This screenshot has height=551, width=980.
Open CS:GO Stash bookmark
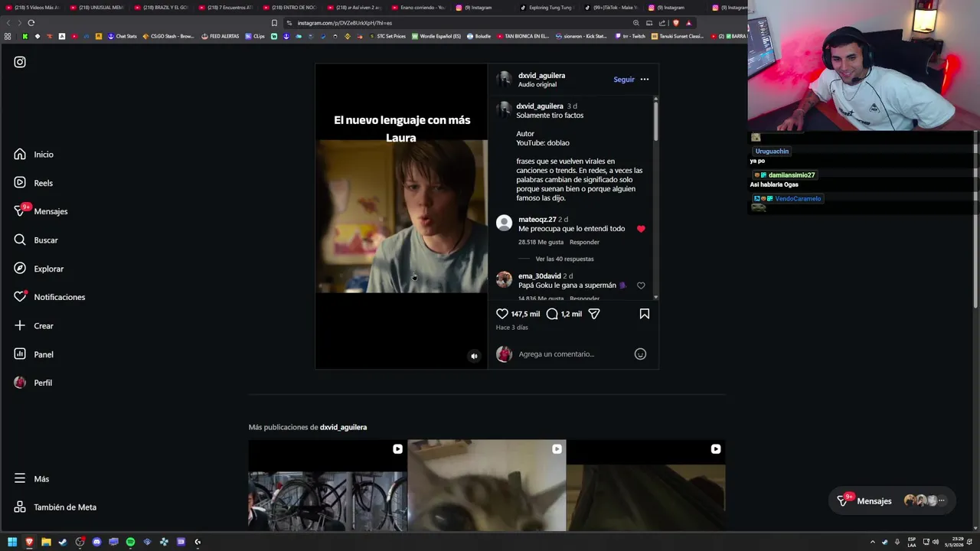pos(168,36)
